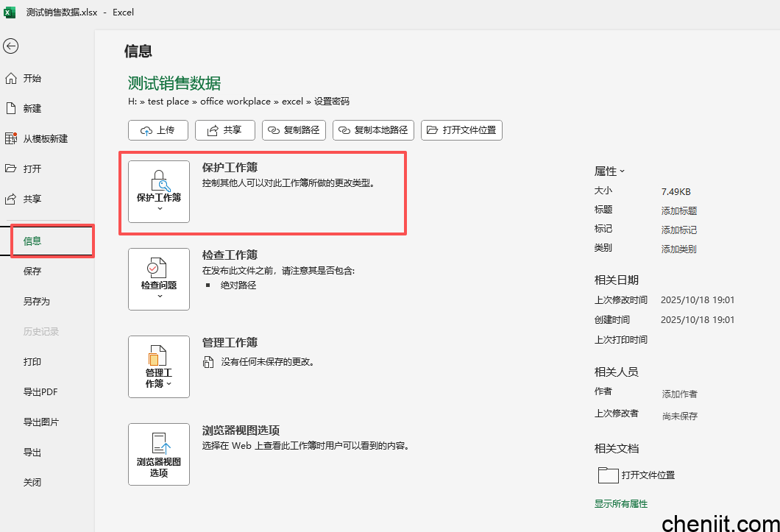Screen dimensions: 780x532
Task: Expand the 属性 properties chevron
Action: 622,171
